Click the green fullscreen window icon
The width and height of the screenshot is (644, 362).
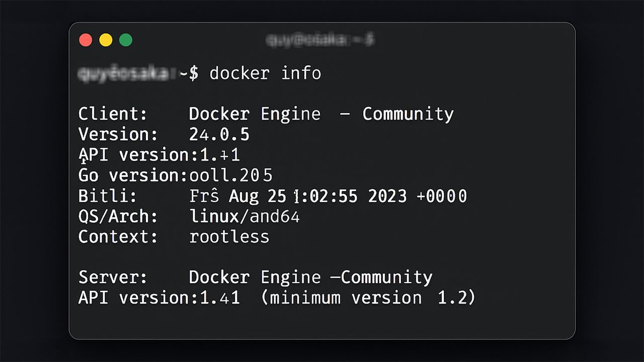pyautogui.click(x=126, y=39)
